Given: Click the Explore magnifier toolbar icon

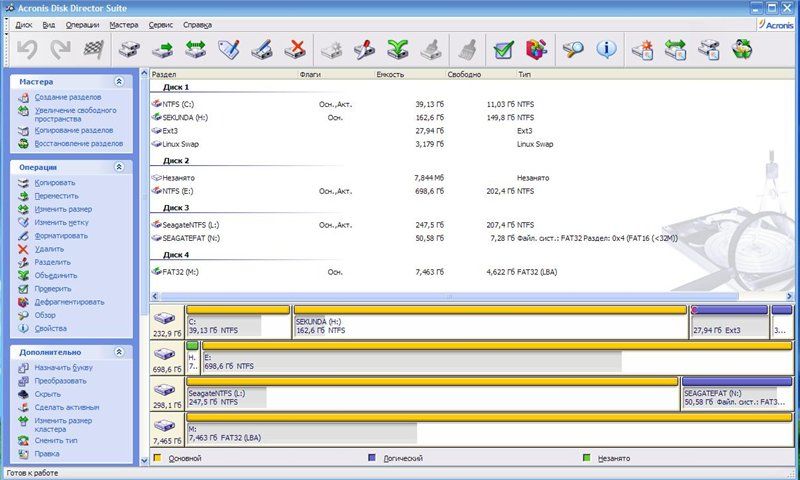Looking at the screenshot, I should coord(573,49).
